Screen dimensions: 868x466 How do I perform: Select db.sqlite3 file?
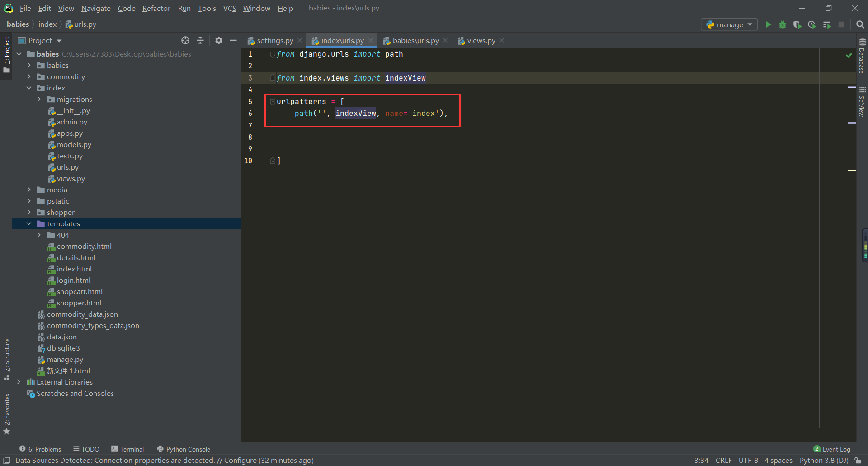(x=63, y=348)
